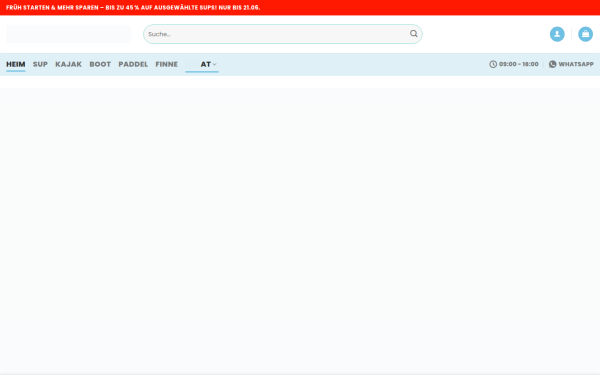Click the search magnifier icon
600x375 pixels.
click(414, 34)
